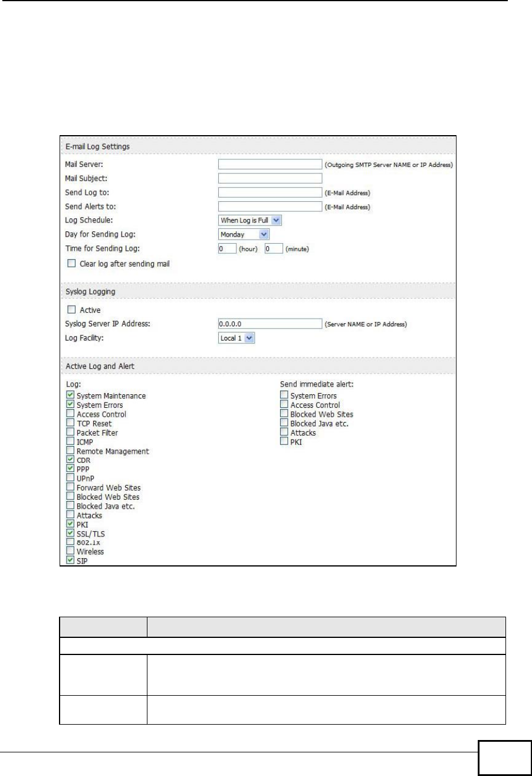Screen dimensions: 532x776
Task: Enable immediate alert for Blocked Java etc.
Action: [284, 423]
